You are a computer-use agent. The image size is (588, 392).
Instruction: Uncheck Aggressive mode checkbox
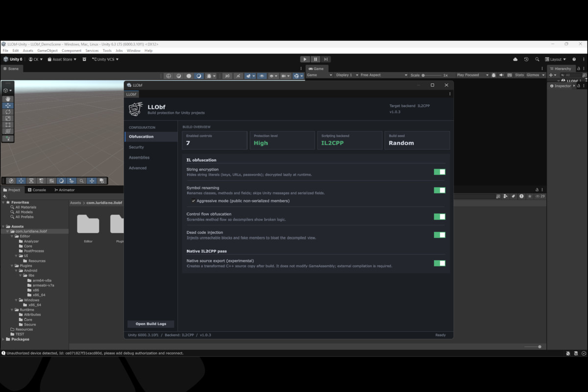tap(194, 201)
